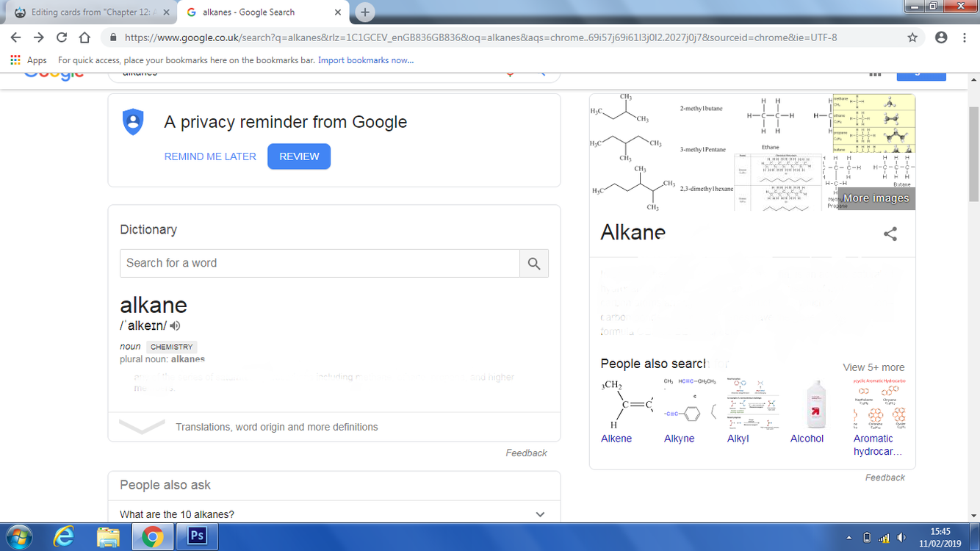Open Photoshop from the taskbar

(197, 536)
